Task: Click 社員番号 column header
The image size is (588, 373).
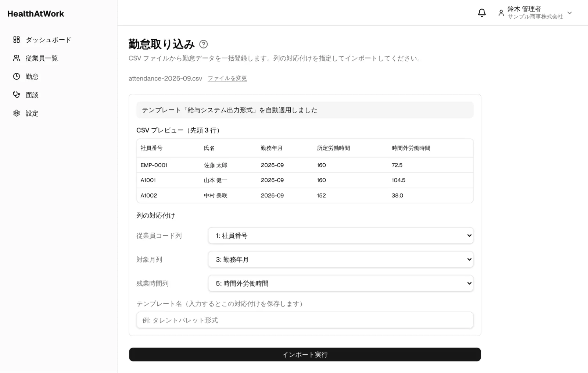Action: tap(151, 148)
